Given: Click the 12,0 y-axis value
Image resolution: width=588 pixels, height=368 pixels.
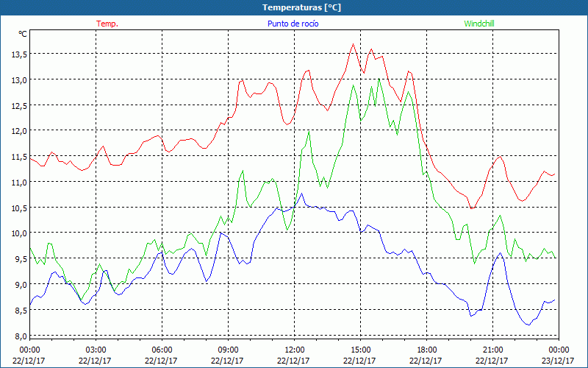Looking at the screenshot, I should tap(19, 131).
